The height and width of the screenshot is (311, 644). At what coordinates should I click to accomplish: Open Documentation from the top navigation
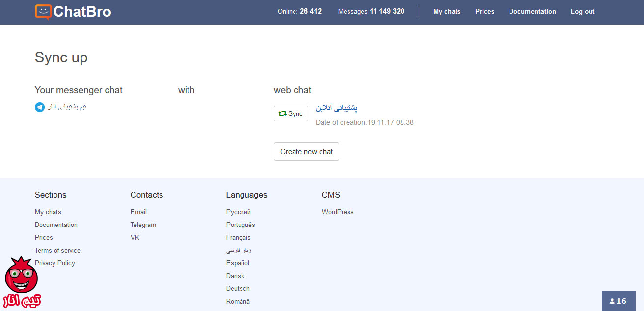(533, 11)
